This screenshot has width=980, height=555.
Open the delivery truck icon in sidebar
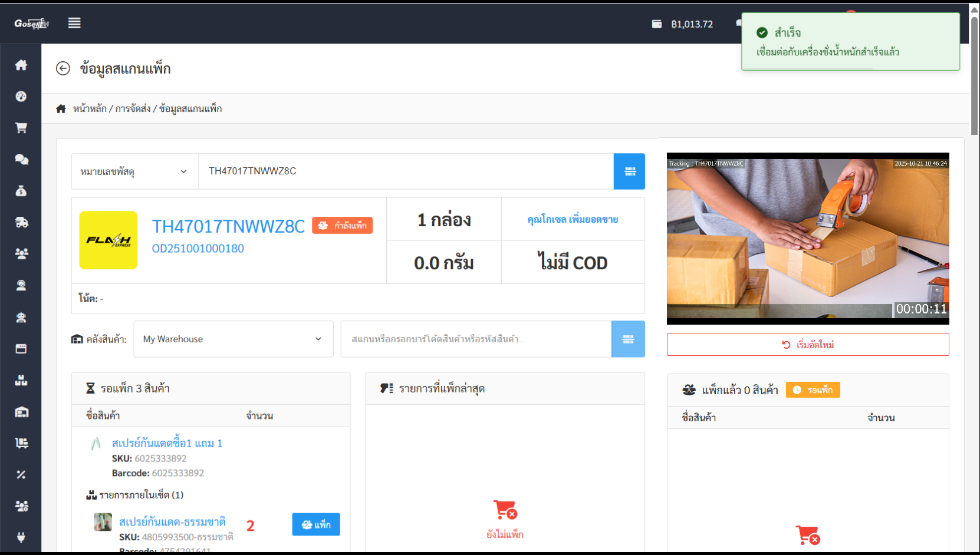[x=21, y=222]
